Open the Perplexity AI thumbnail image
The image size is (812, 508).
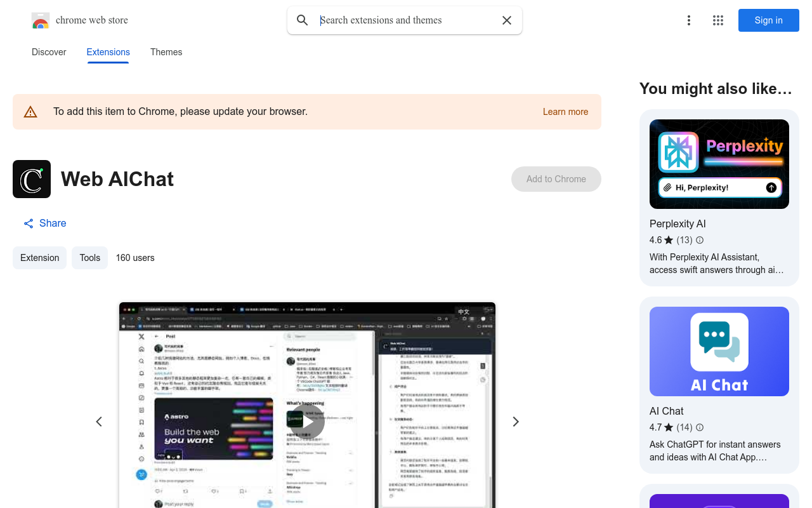coord(719,164)
